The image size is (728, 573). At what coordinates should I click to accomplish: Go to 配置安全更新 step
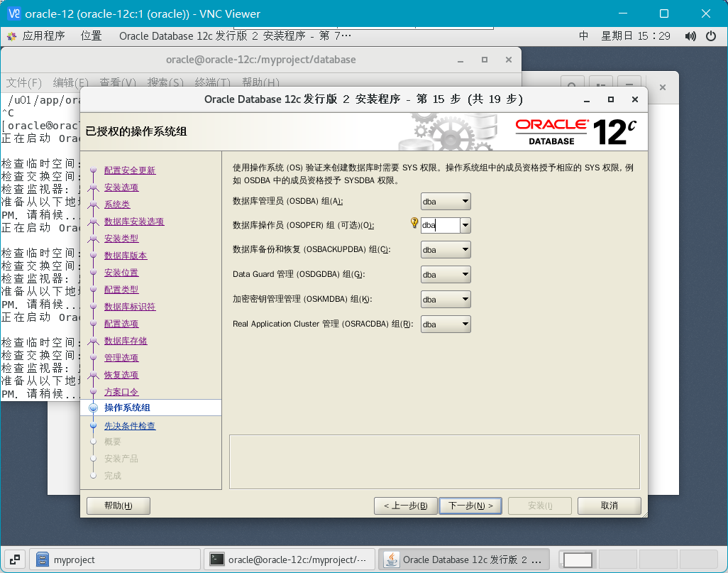click(x=130, y=170)
